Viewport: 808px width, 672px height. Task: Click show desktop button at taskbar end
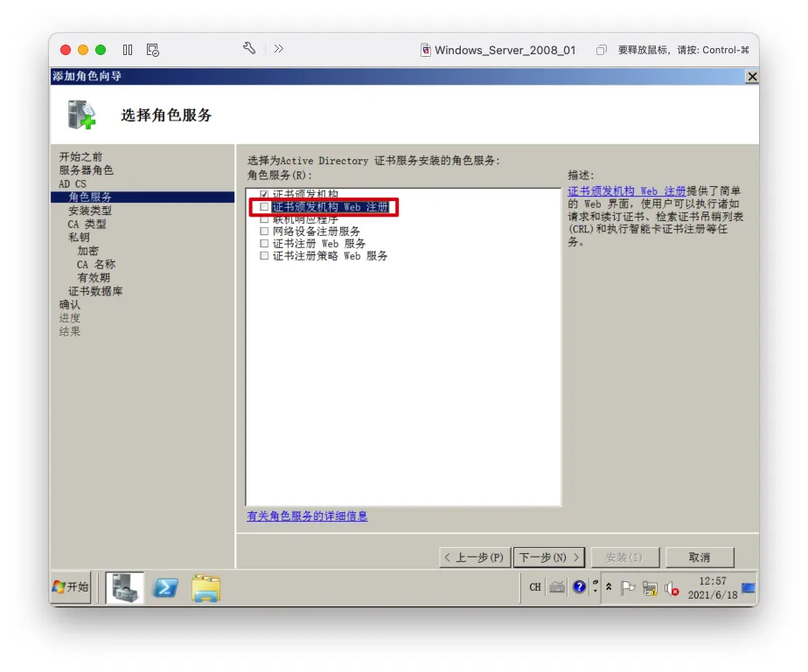point(749,587)
